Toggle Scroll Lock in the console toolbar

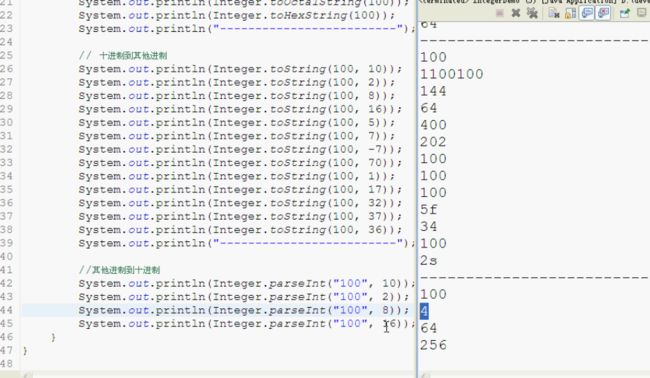point(570,13)
